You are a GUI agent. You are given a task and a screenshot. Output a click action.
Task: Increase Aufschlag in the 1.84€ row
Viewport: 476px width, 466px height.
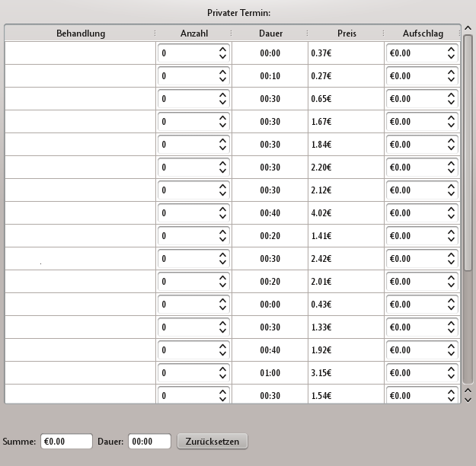click(x=451, y=141)
